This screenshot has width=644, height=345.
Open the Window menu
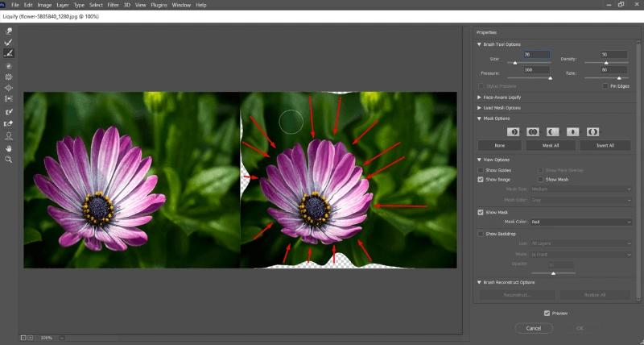pyautogui.click(x=181, y=5)
